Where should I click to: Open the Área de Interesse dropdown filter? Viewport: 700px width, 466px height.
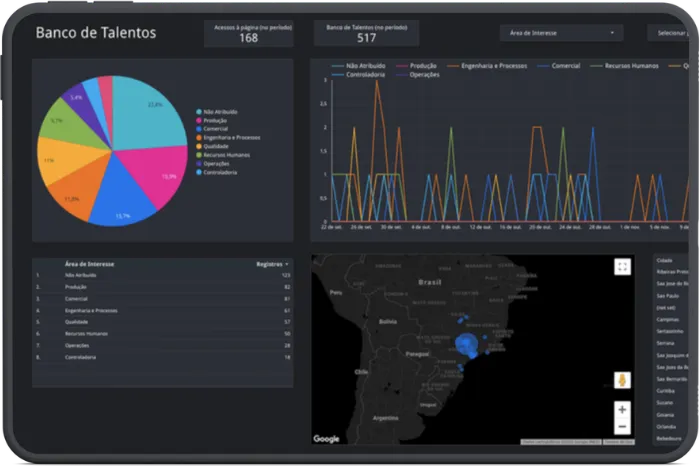coord(561,33)
